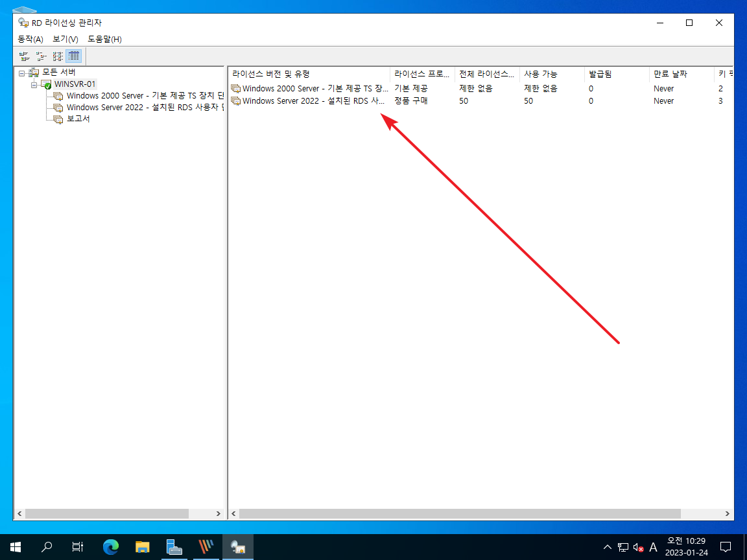Screen dimensions: 747x560
Task: Click the large icons view toolbar button
Action: pos(24,56)
